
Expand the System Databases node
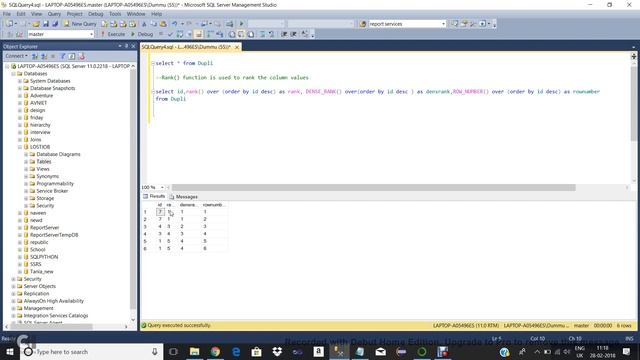click(20, 81)
